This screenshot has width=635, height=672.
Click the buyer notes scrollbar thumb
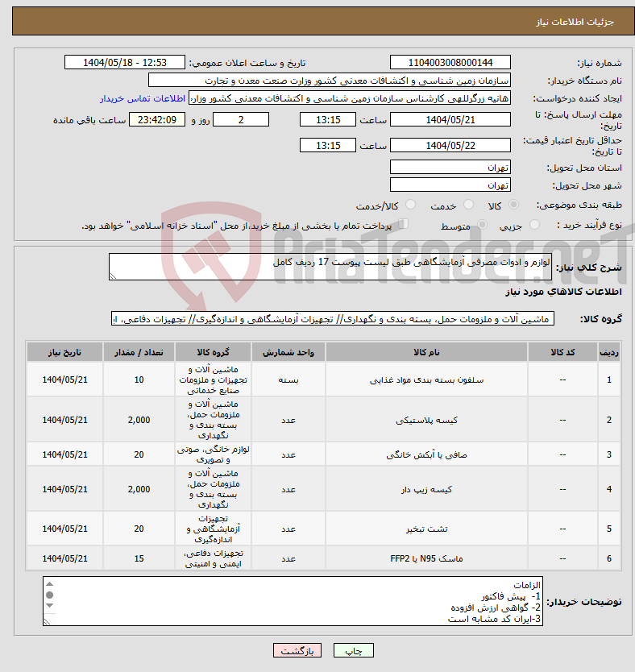point(50,595)
